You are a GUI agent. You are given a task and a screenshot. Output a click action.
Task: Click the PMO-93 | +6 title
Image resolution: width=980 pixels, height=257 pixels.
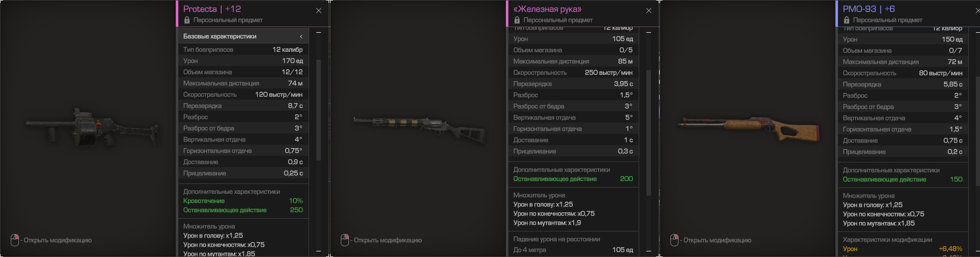click(869, 9)
